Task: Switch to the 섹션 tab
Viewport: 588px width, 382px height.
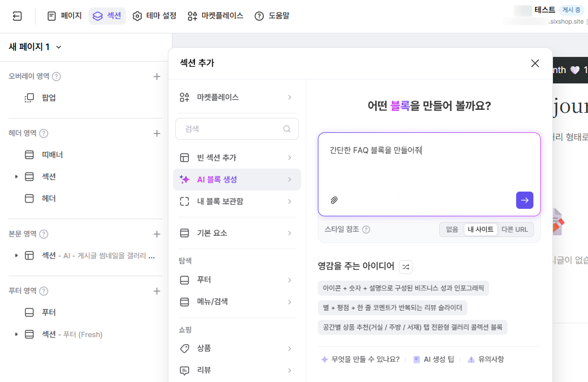Action: (x=107, y=16)
